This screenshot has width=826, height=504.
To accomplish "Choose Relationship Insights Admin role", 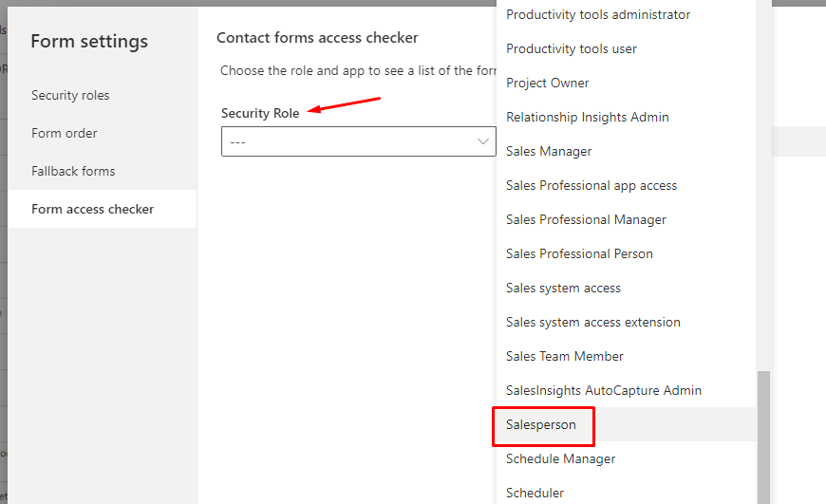I will [x=626, y=117].
